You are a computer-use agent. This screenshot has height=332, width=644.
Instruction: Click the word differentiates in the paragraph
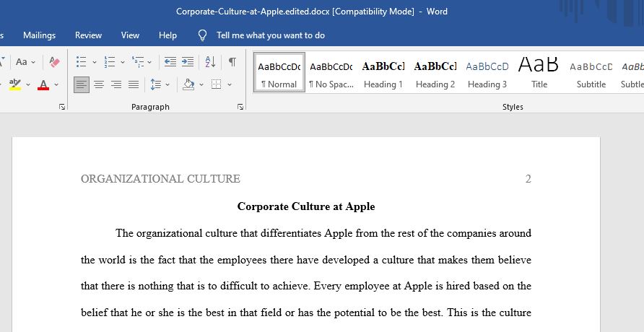point(291,234)
